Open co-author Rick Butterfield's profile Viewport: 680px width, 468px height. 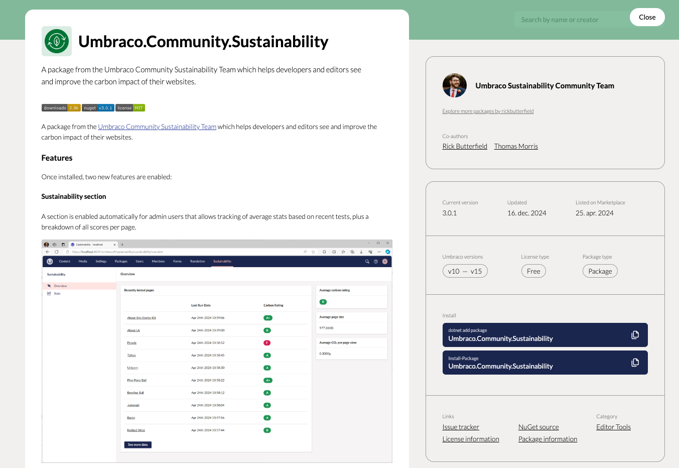pyautogui.click(x=465, y=146)
